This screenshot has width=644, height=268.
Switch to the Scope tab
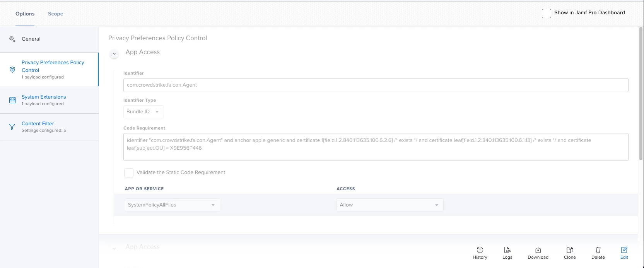(x=56, y=14)
